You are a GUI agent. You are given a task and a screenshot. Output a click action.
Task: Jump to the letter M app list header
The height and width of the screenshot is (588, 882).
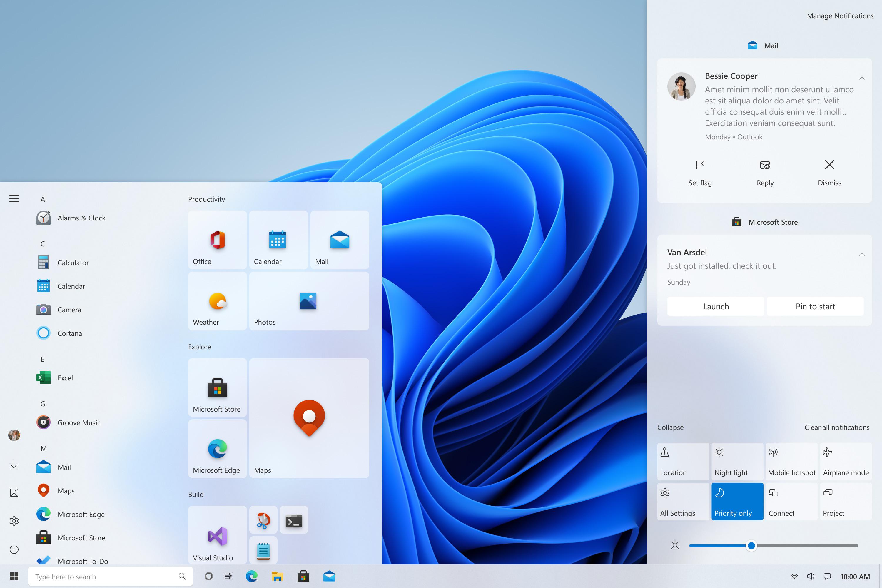[44, 449]
